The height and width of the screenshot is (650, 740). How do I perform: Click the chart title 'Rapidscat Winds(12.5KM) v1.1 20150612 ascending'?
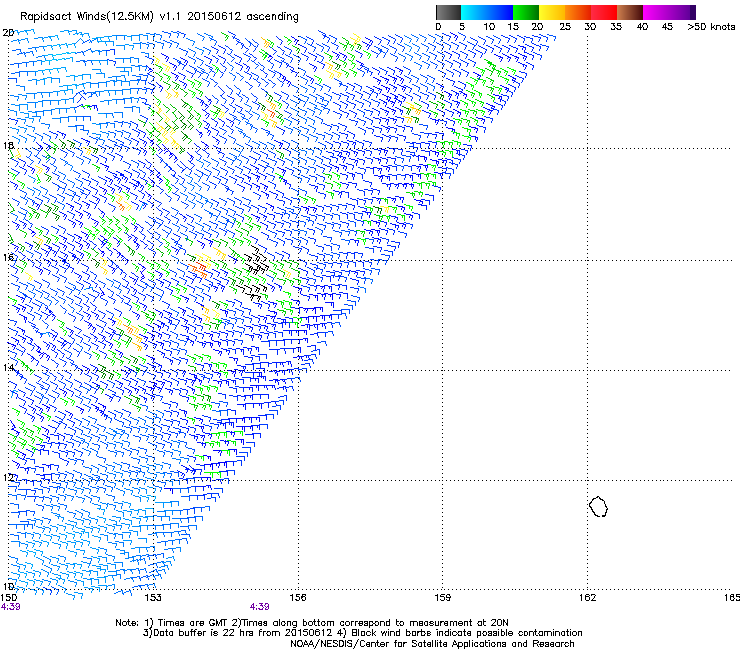click(x=159, y=17)
